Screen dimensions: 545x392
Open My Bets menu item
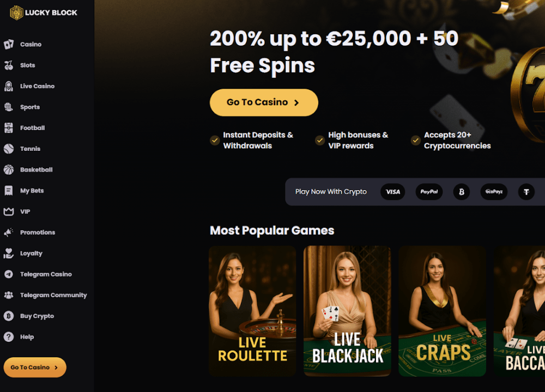click(32, 191)
